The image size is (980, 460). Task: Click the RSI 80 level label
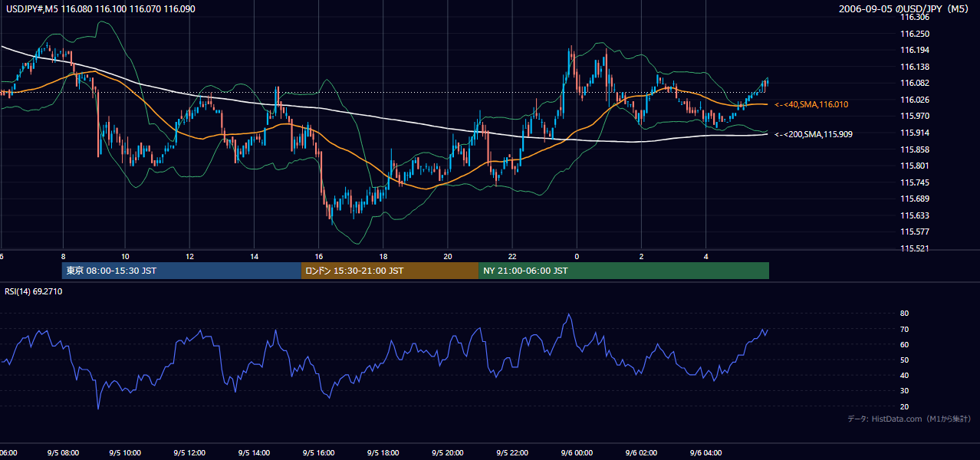click(904, 314)
